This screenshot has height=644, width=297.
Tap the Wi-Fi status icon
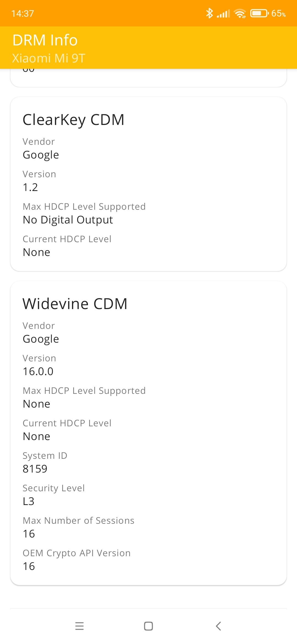pos(240,13)
